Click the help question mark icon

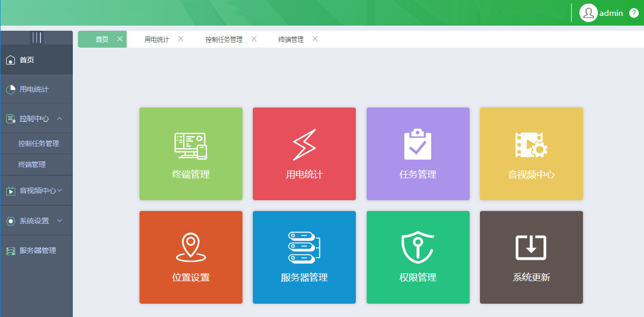pos(634,13)
